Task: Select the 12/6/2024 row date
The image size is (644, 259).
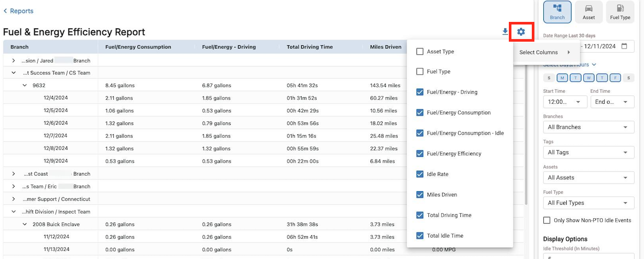Action: (x=56, y=123)
